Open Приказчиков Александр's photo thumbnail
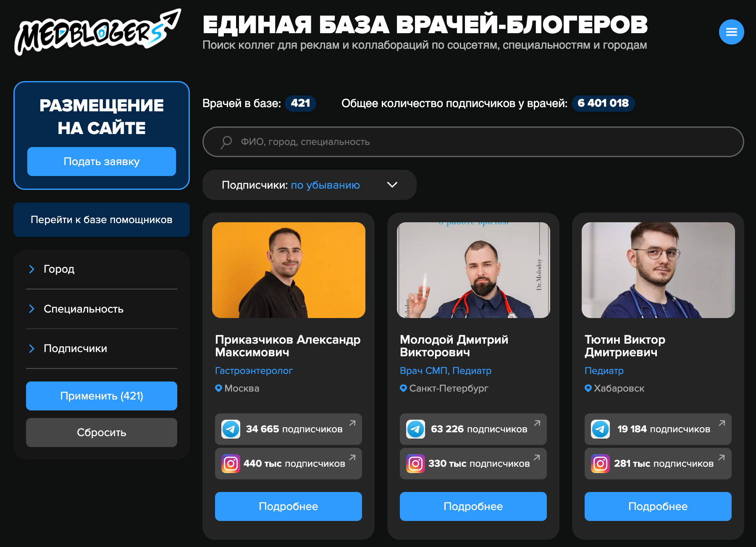The width and height of the screenshot is (756, 547). coord(289,270)
